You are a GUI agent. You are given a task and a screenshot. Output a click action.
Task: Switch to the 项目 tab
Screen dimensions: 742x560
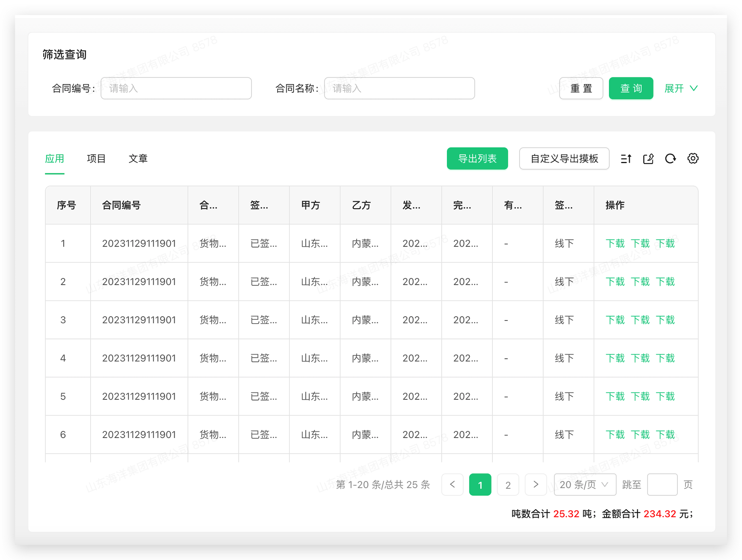tap(96, 159)
